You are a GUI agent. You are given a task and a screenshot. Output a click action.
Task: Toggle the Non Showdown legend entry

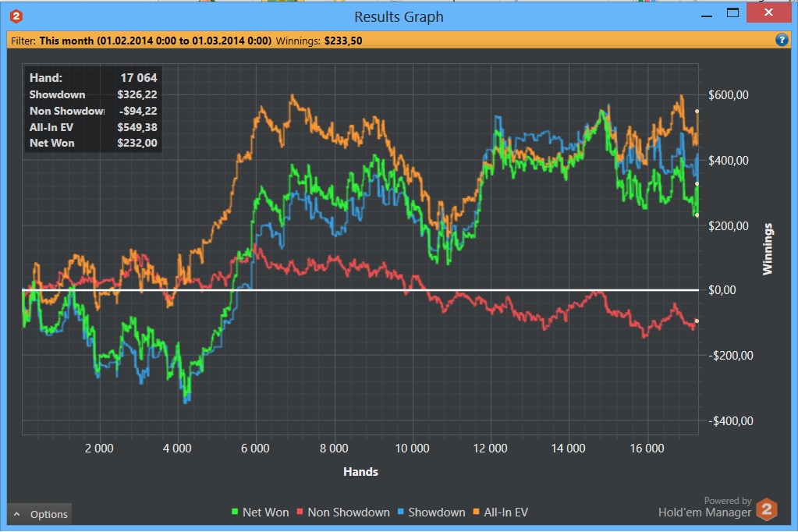tap(343, 512)
